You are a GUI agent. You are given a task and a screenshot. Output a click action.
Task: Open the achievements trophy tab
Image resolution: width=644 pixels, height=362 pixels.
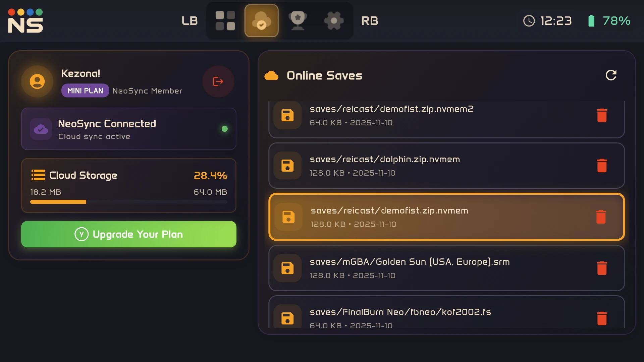(x=298, y=21)
